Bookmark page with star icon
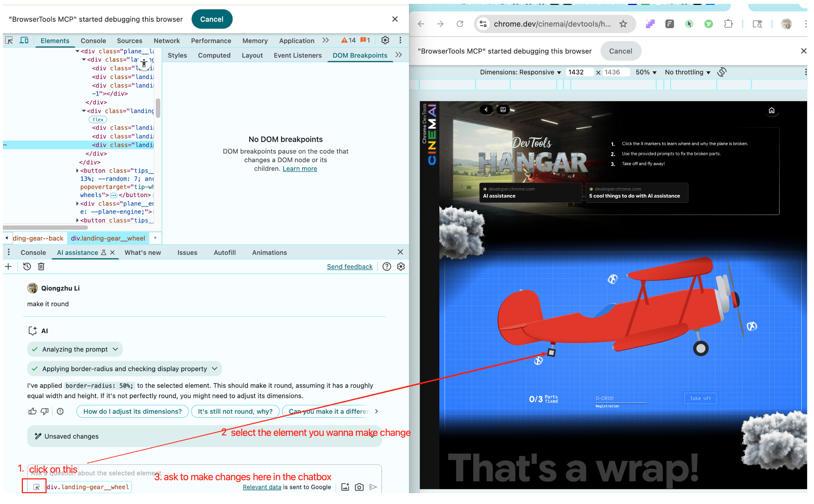The height and width of the screenshot is (504, 814). [623, 24]
